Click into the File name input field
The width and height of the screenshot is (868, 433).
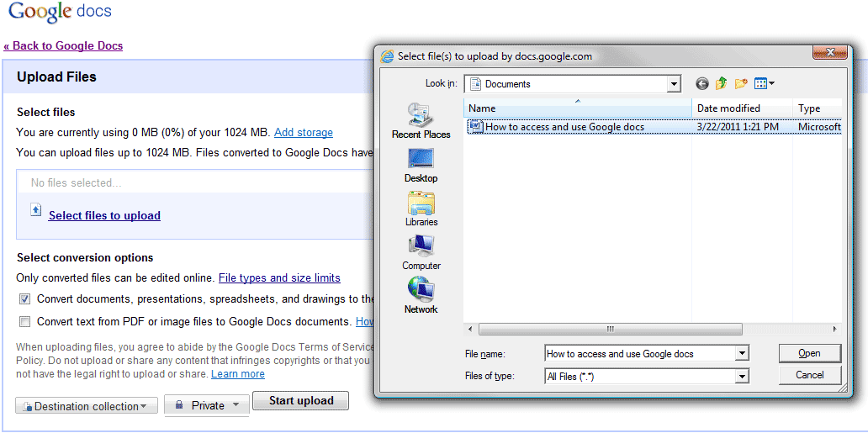(640, 354)
